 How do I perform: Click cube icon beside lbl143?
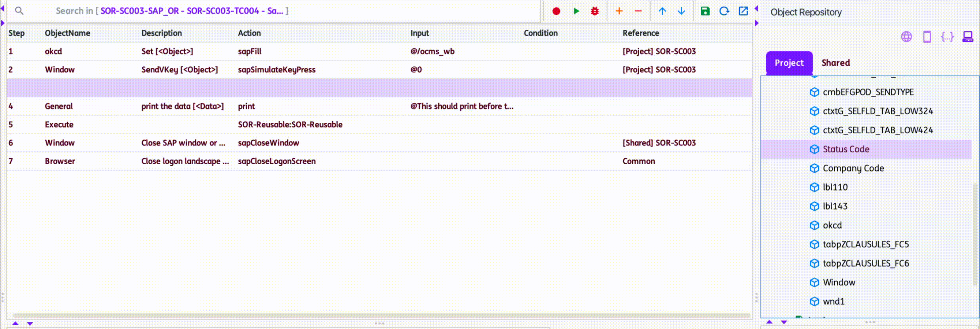click(814, 206)
